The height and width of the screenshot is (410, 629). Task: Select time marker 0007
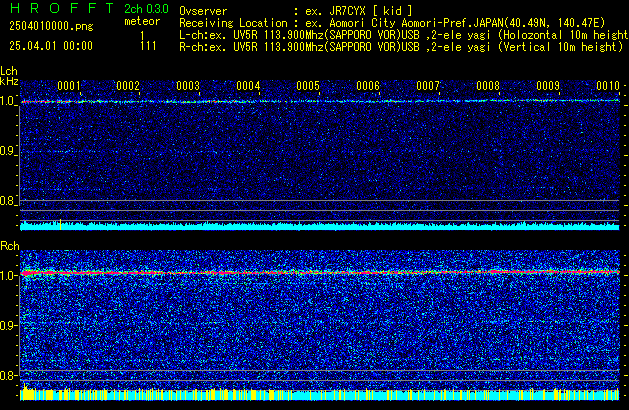tap(428, 86)
